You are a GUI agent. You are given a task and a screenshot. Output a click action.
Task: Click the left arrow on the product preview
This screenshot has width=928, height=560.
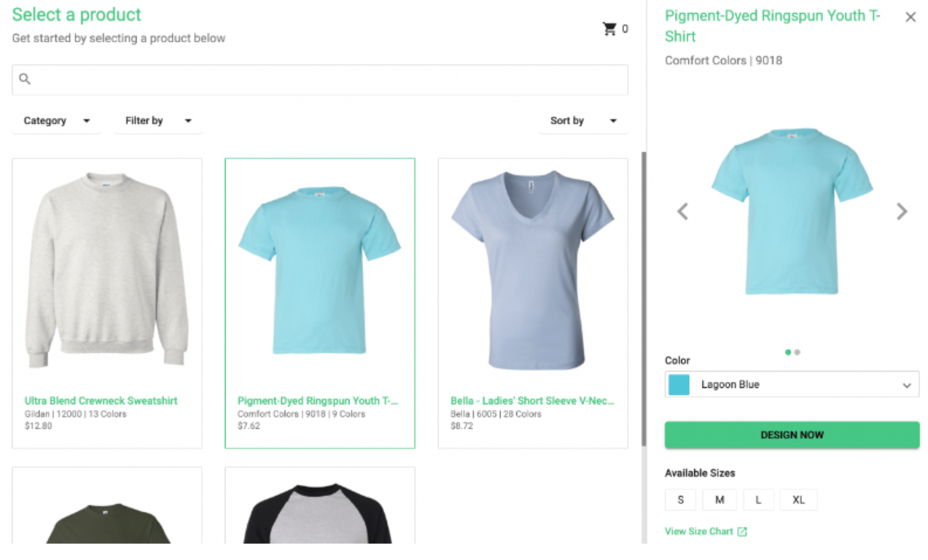(x=682, y=211)
